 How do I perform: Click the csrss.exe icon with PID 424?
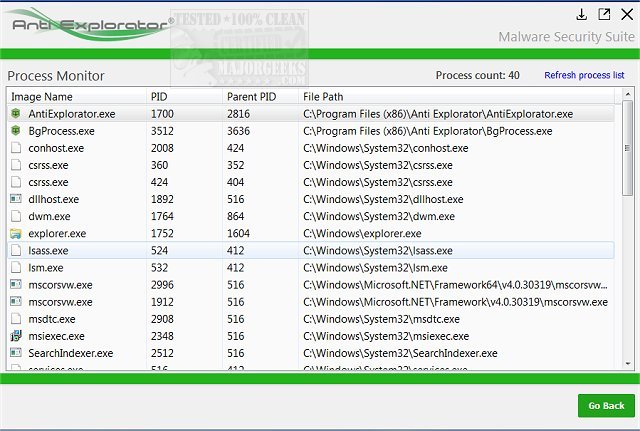point(16,182)
